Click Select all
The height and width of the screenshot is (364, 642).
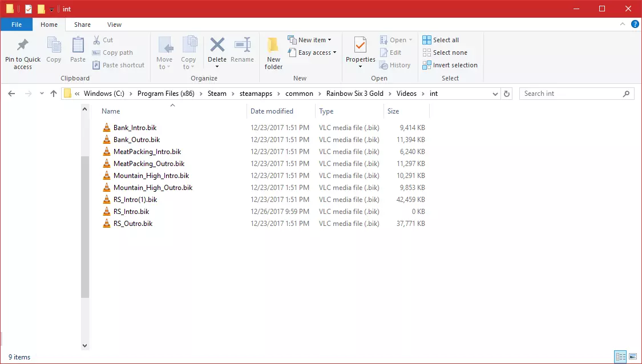pyautogui.click(x=441, y=40)
